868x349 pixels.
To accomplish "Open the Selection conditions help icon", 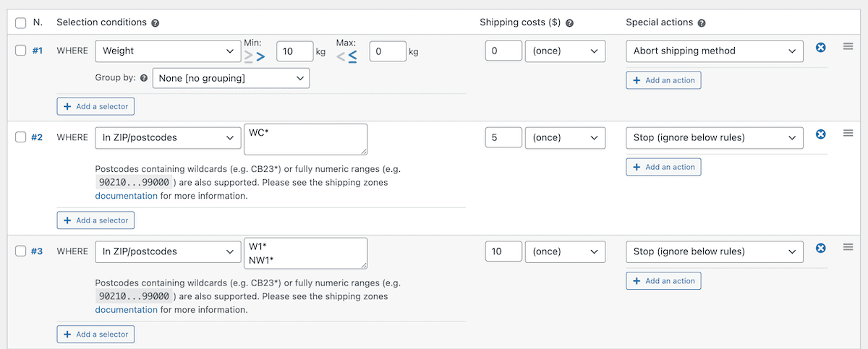I will point(156,23).
